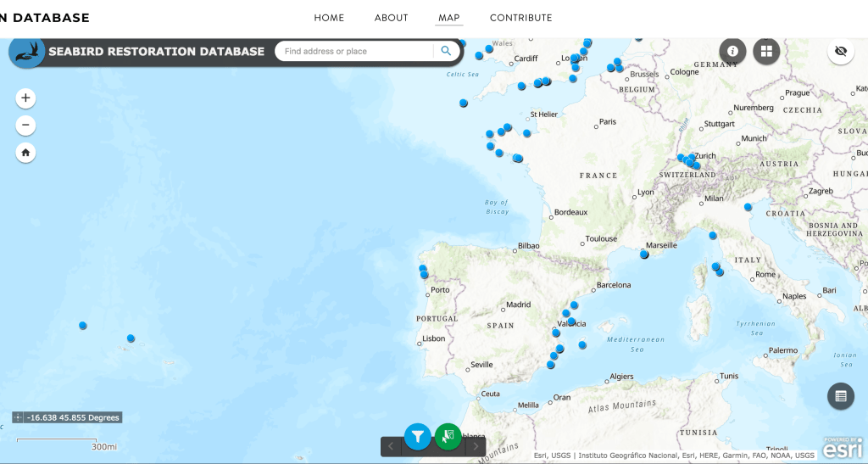Go to the HOME menu item
Image resolution: width=868 pixels, height=464 pixels.
[329, 18]
